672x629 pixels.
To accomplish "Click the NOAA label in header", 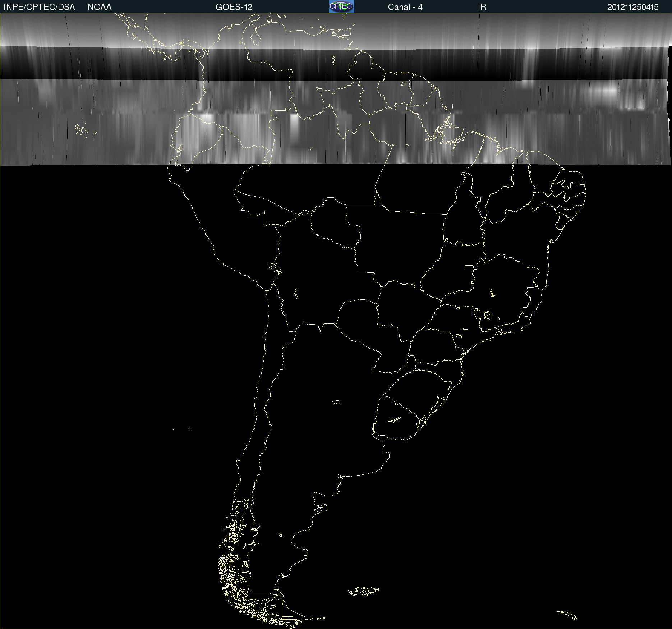I will click(x=100, y=7).
